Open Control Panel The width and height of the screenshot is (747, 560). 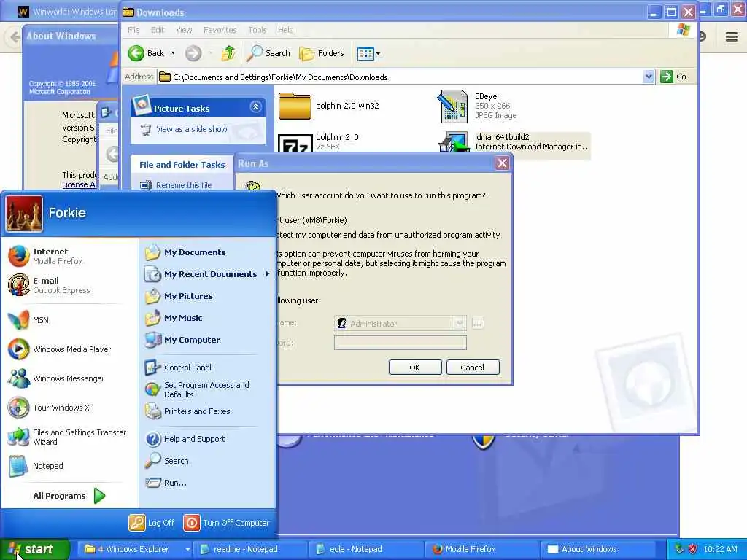[x=178, y=367]
